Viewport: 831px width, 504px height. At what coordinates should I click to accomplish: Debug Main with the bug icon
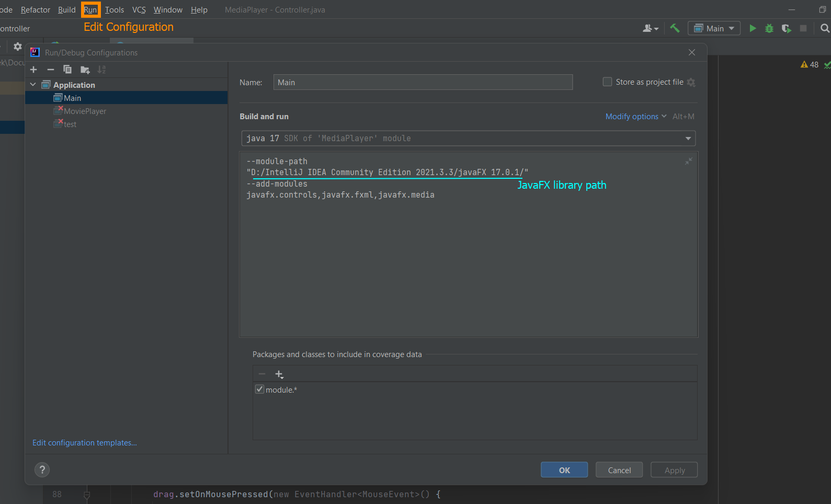(x=769, y=28)
